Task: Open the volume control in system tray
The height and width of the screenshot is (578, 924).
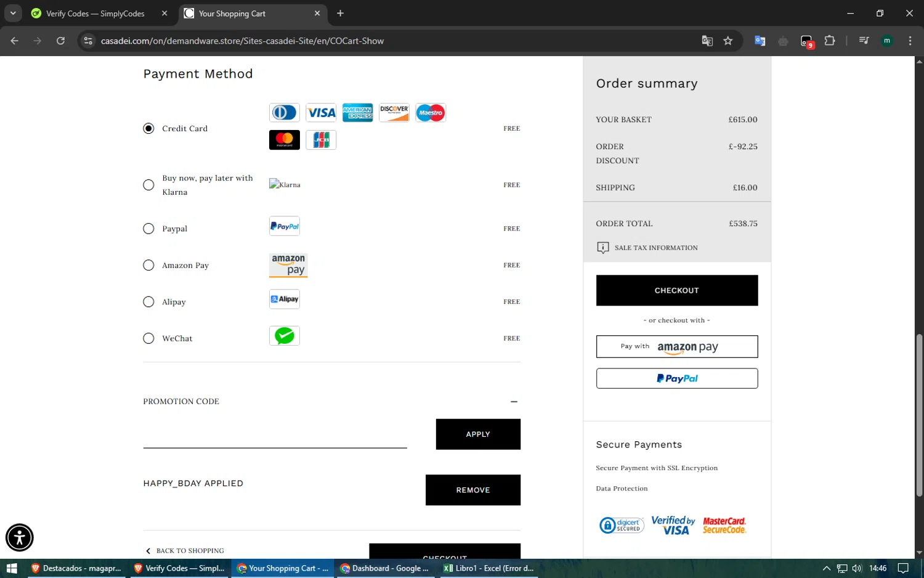Action: click(857, 568)
